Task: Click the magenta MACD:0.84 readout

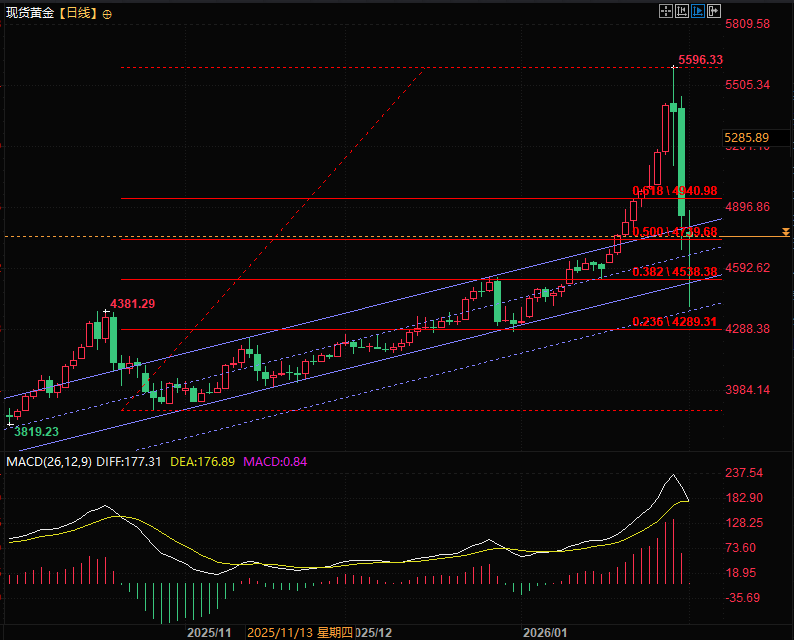Action: 275,462
